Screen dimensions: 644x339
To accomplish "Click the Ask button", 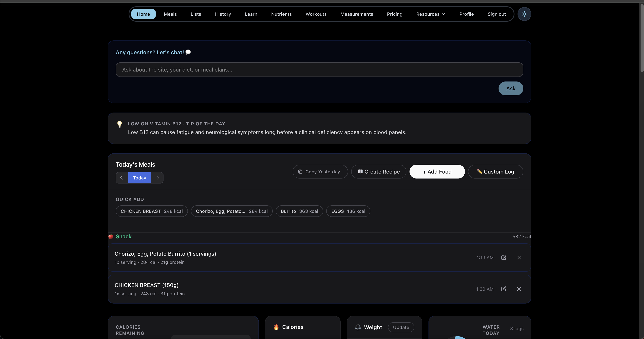I will (x=510, y=88).
